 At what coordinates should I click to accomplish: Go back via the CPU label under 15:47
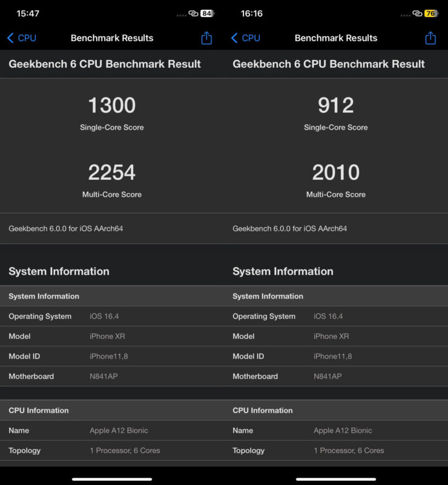[x=27, y=38]
